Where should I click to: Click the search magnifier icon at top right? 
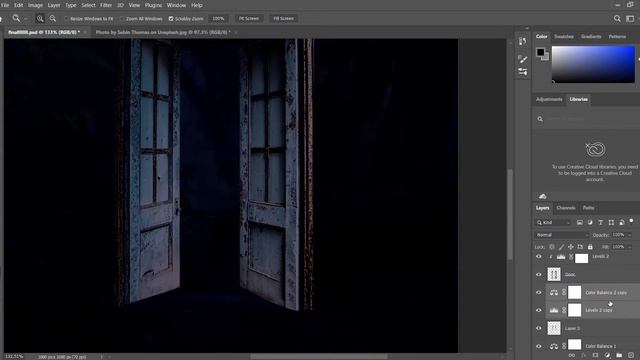coord(617,18)
